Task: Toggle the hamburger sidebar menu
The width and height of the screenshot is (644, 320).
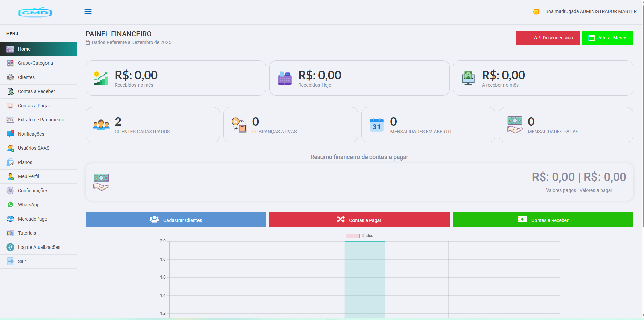Action: click(x=88, y=12)
